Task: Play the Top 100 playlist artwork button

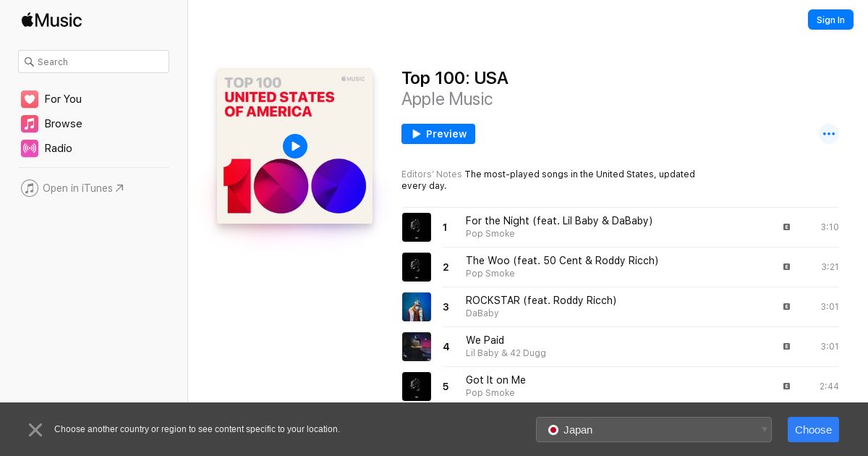Action: tap(295, 146)
